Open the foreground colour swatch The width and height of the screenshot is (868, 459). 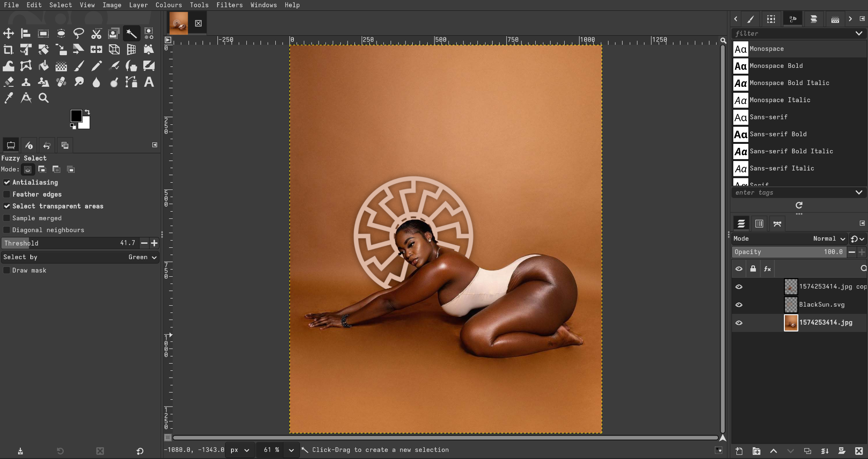(x=76, y=116)
